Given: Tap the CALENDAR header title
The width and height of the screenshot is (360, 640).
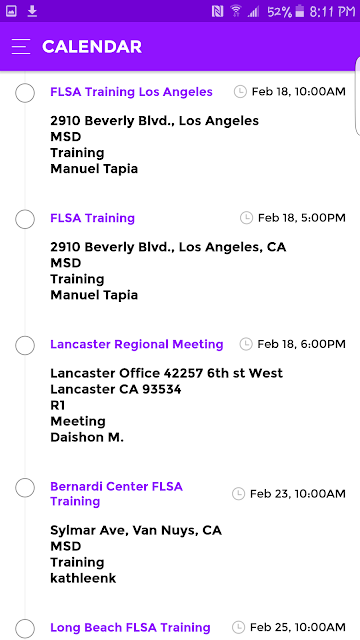Looking at the screenshot, I should point(92,47).
